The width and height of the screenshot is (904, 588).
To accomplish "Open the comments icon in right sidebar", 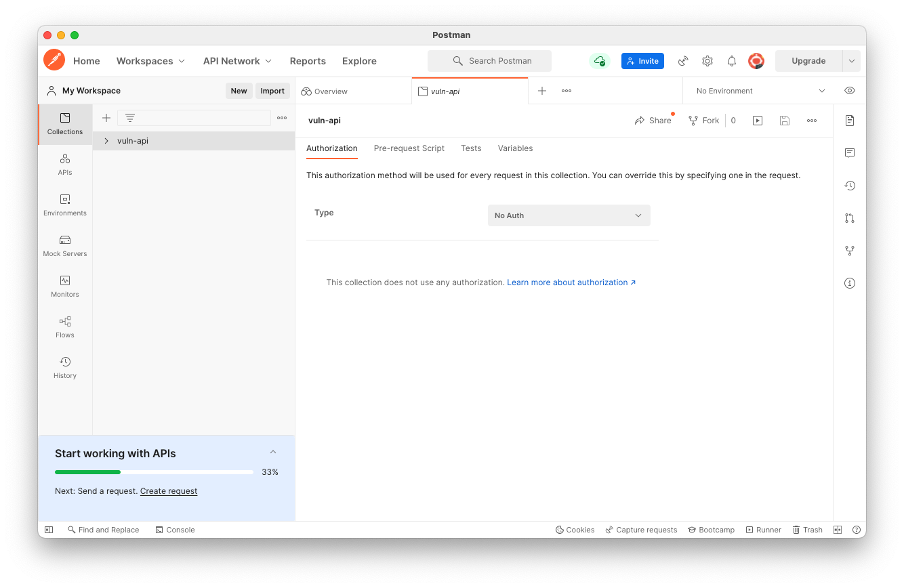I will coord(850,153).
